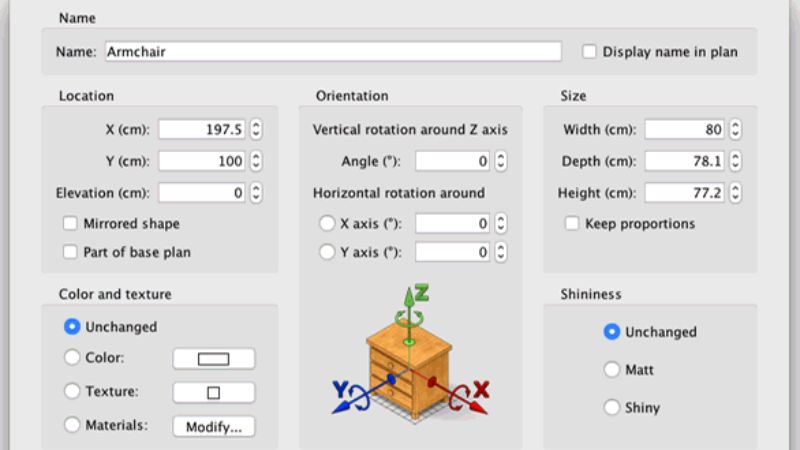Click the Y (cm) location field
Screen dimensions: 800x450
pos(202,161)
